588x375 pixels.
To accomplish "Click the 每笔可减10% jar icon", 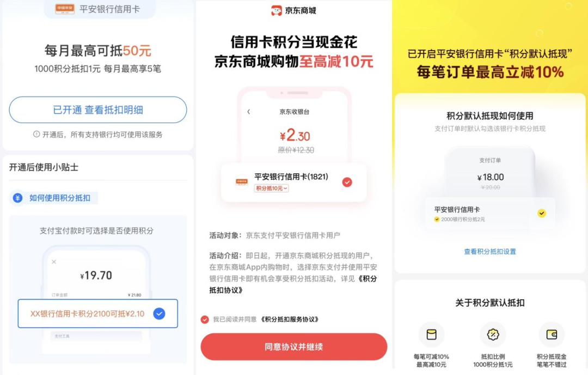I will click(431, 334).
